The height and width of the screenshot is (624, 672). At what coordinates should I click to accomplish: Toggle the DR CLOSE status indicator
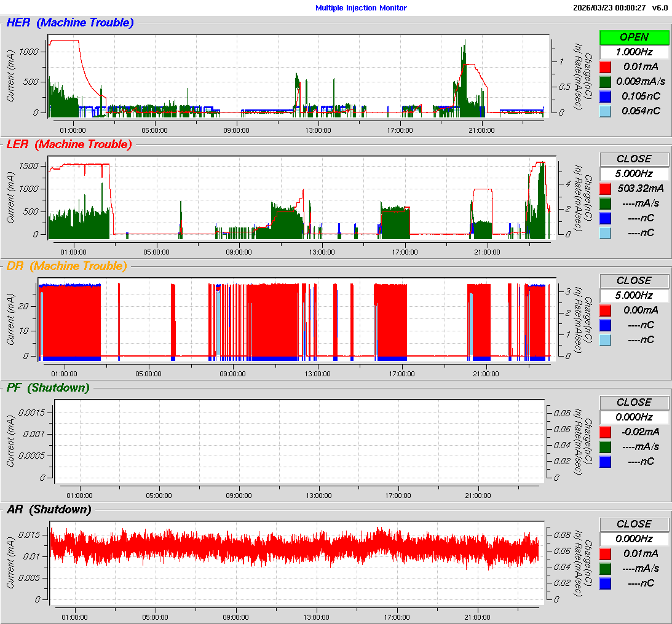tap(634, 281)
